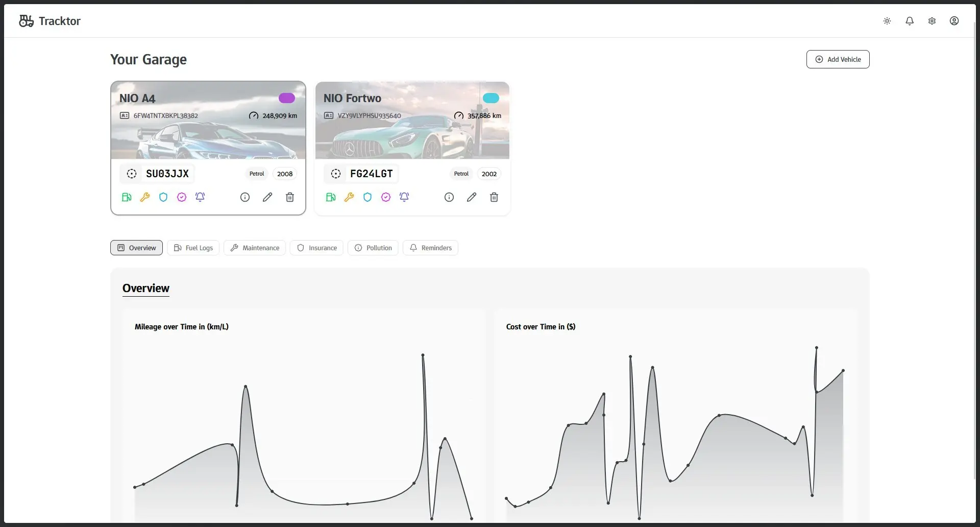
Task: Open reminder bell icon on NIO A4 card
Action: click(x=200, y=197)
